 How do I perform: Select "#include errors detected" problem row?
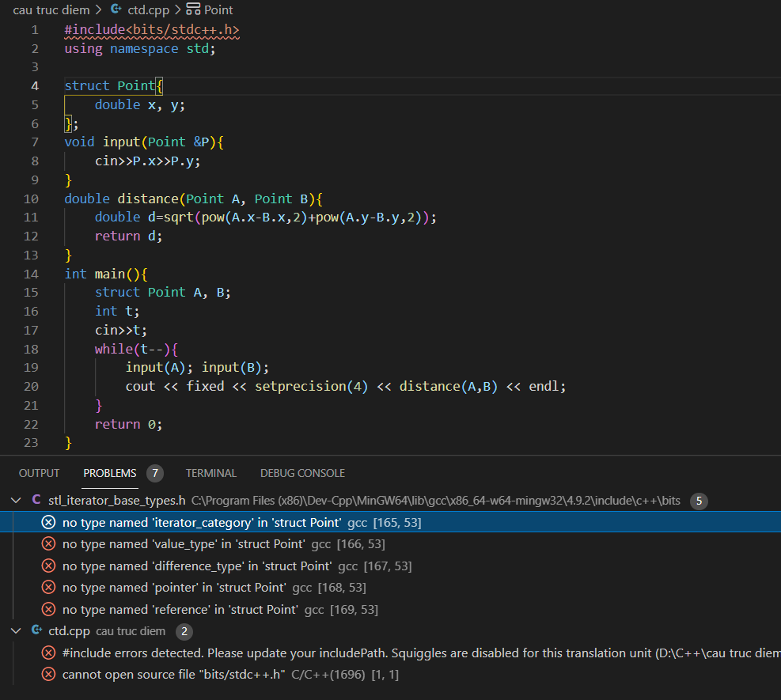coord(391,653)
